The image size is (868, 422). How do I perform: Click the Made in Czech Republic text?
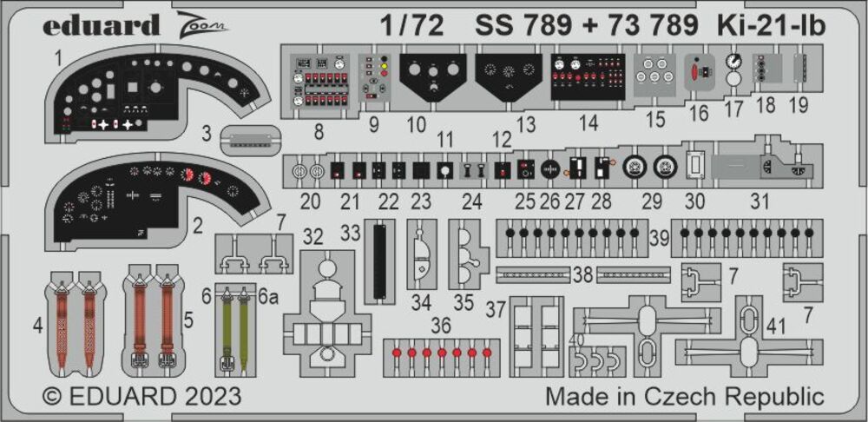pos(684,397)
